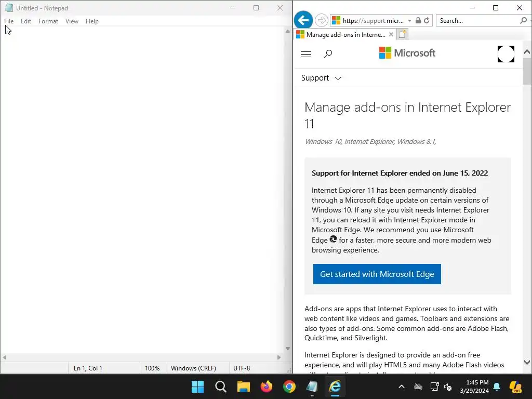Image resolution: width=532 pixels, height=399 pixels.
Task: Click 'Support for Internet Explorer ended' heading
Action: point(400,173)
